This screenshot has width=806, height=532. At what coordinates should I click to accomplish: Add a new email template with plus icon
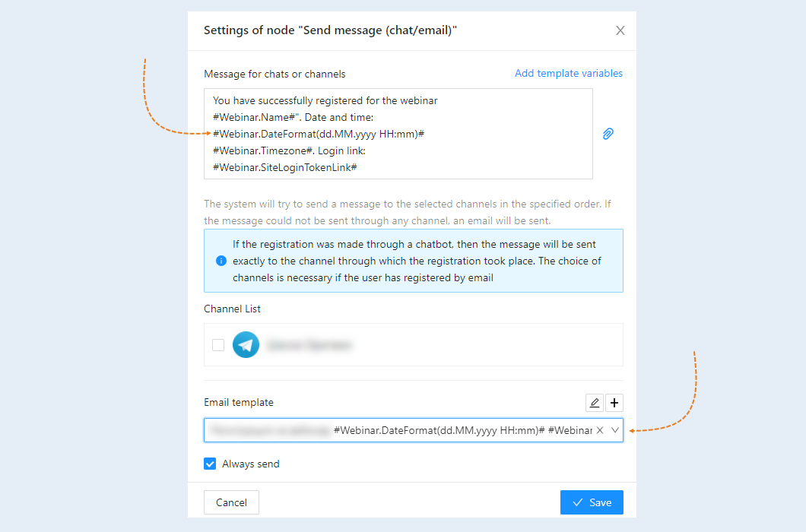pos(614,403)
